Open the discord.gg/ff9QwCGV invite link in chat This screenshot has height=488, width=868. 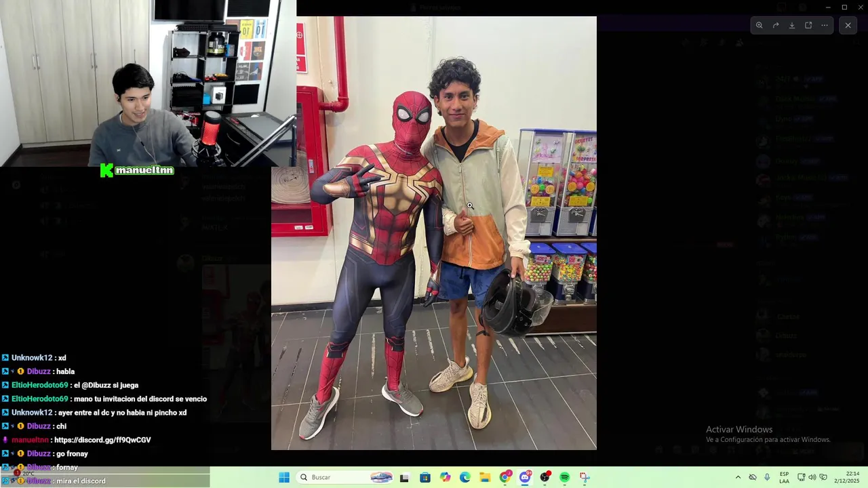[102, 440]
